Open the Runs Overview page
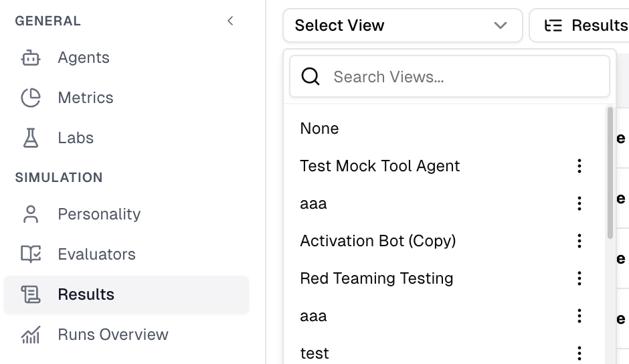The image size is (629, 364). (x=113, y=335)
